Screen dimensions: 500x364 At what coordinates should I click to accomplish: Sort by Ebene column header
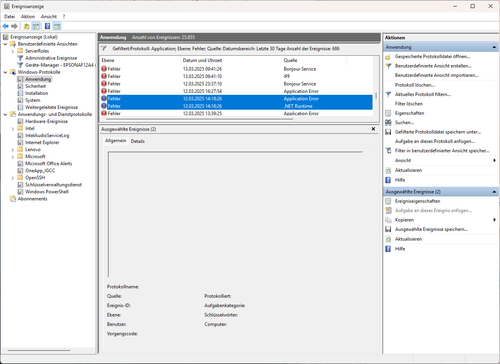(140, 60)
